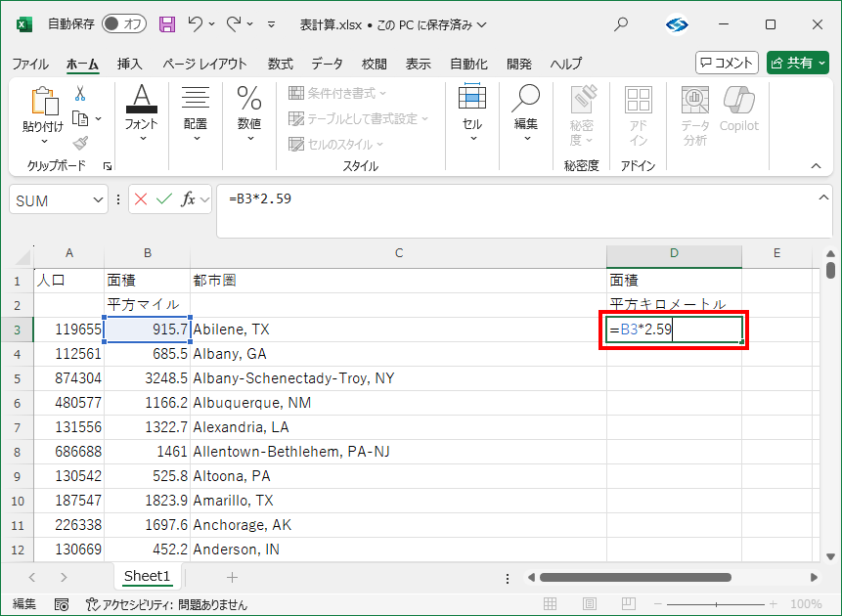Image resolution: width=842 pixels, height=616 pixels.
Task: Switch to ページ レイアウト tab
Action: tap(204, 64)
